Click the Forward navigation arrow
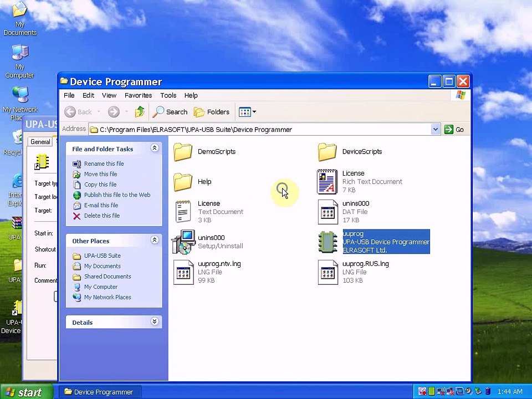 pos(114,111)
